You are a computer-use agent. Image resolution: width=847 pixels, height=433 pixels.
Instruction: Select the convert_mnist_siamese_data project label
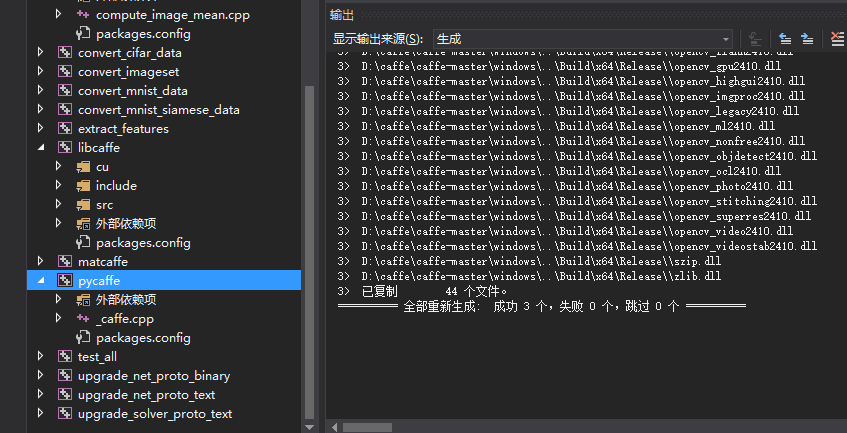pos(159,110)
